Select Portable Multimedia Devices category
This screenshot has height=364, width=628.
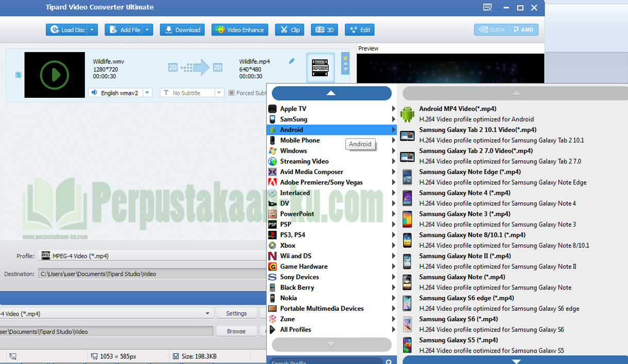pos(332,308)
